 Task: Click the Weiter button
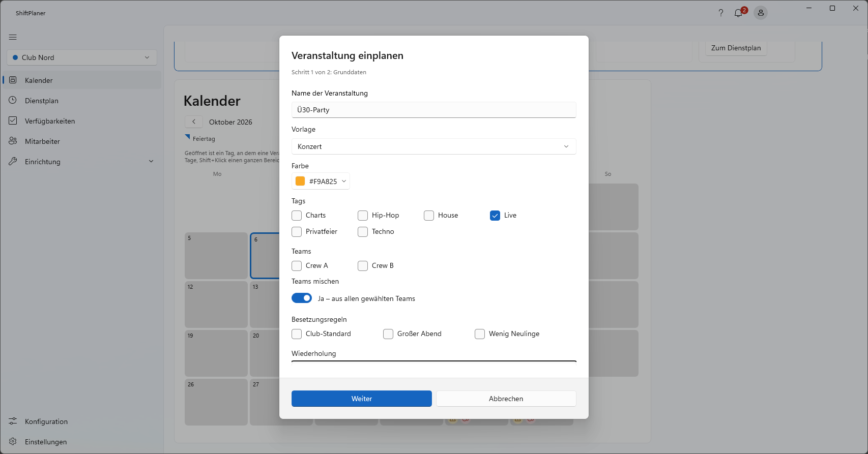(361, 399)
